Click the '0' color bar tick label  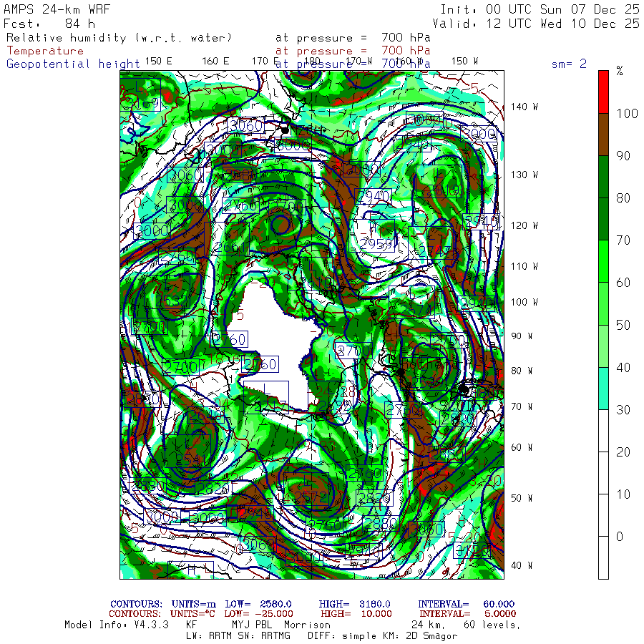620,537
